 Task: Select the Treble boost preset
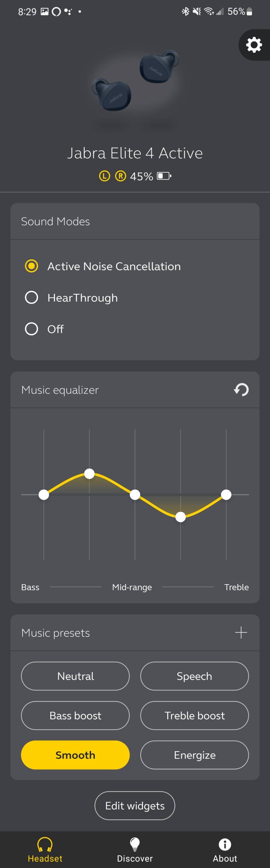(x=194, y=715)
